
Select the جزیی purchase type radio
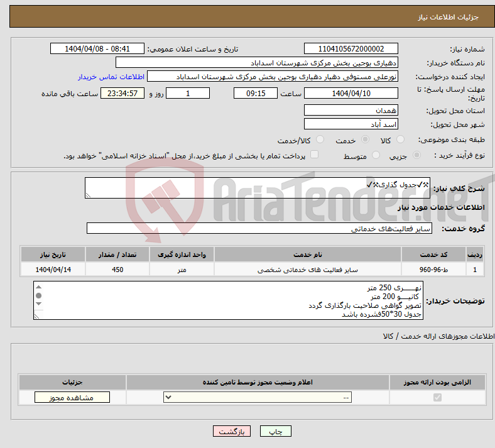416,155
